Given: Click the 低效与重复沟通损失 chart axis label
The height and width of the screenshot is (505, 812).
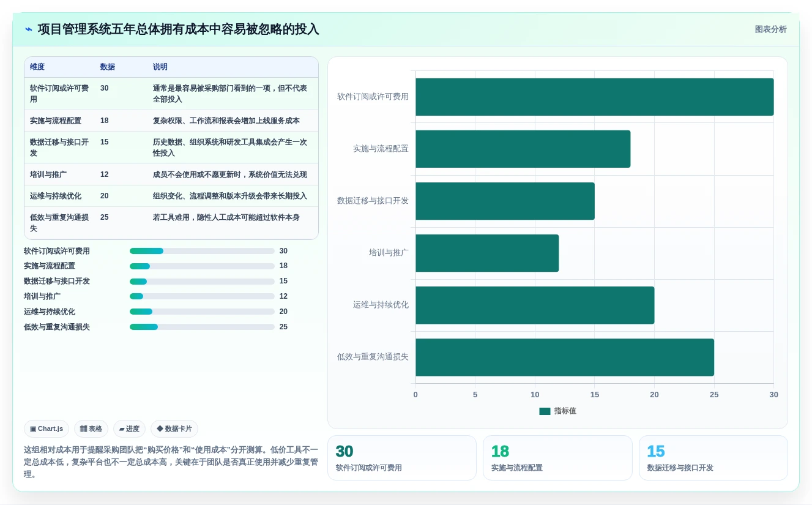Looking at the screenshot, I should [373, 357].
